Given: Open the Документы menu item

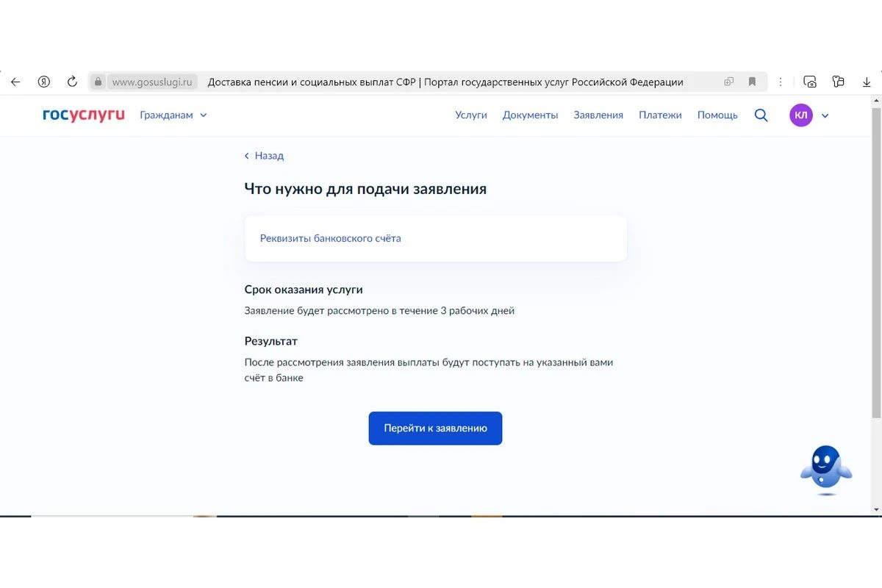Looking at the screenshot, I should point(531,115).
